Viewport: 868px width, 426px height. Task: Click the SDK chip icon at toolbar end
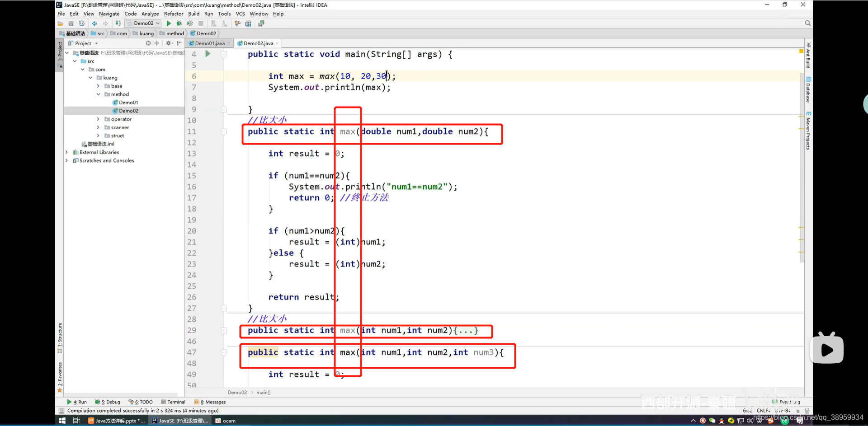tap(261, 23)
